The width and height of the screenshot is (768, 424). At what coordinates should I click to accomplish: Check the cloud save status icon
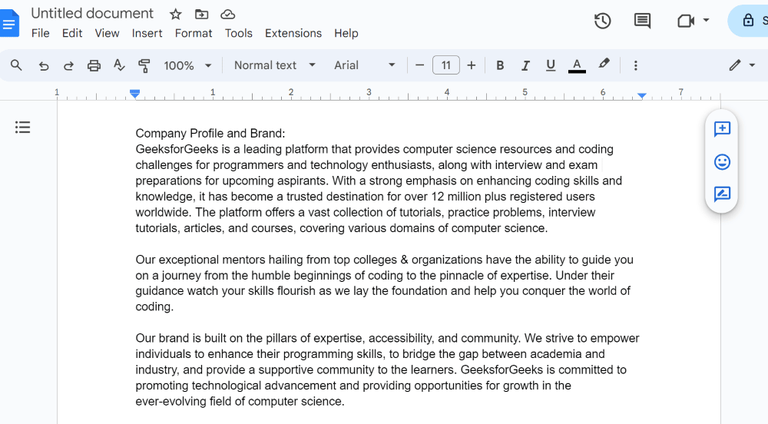coord(228,14)
